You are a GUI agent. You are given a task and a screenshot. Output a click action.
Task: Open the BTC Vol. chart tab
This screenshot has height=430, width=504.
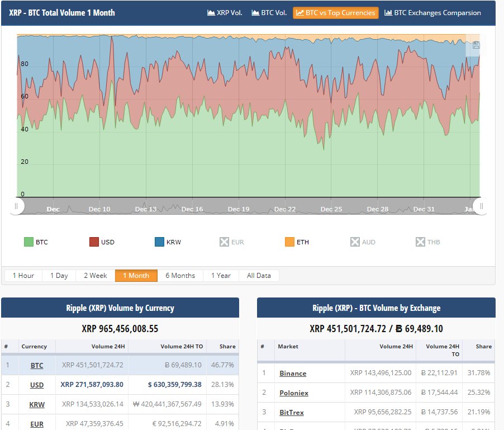269,13
